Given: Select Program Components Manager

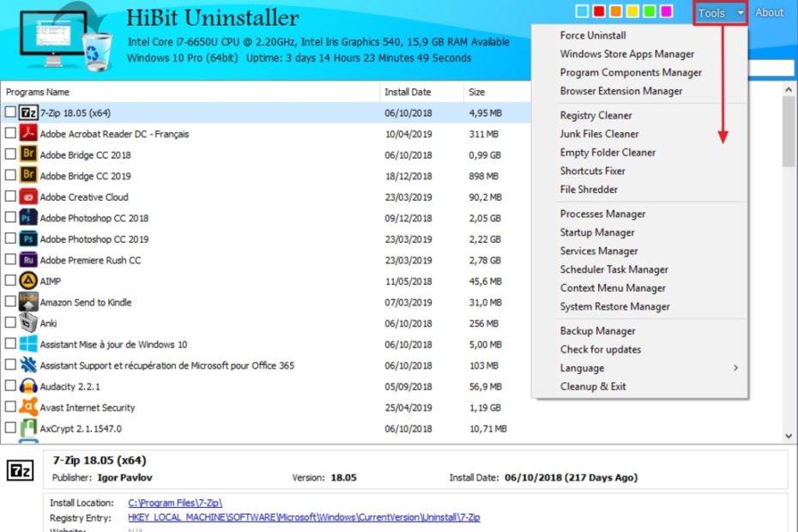Looking at the screenshot, I should [x=631, y=72].
